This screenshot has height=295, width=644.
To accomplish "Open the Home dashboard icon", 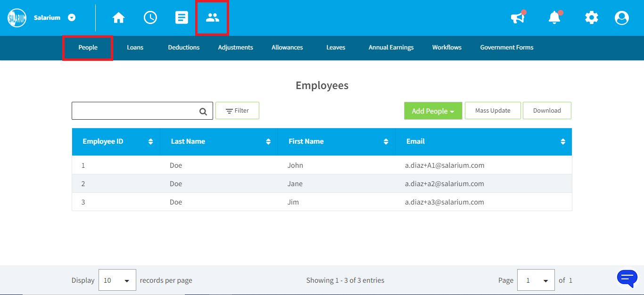I will [118, 18].
